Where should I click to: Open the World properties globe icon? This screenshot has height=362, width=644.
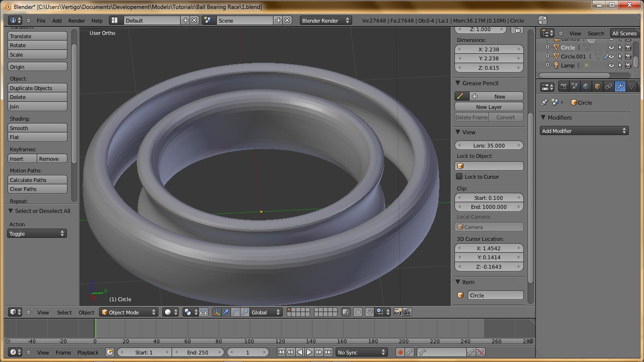click(586, 87)
